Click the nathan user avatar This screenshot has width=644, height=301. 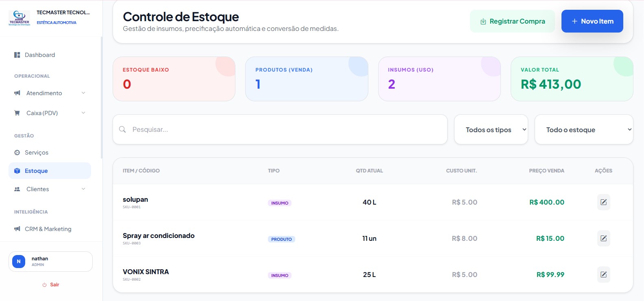click(x=19, y=262)
